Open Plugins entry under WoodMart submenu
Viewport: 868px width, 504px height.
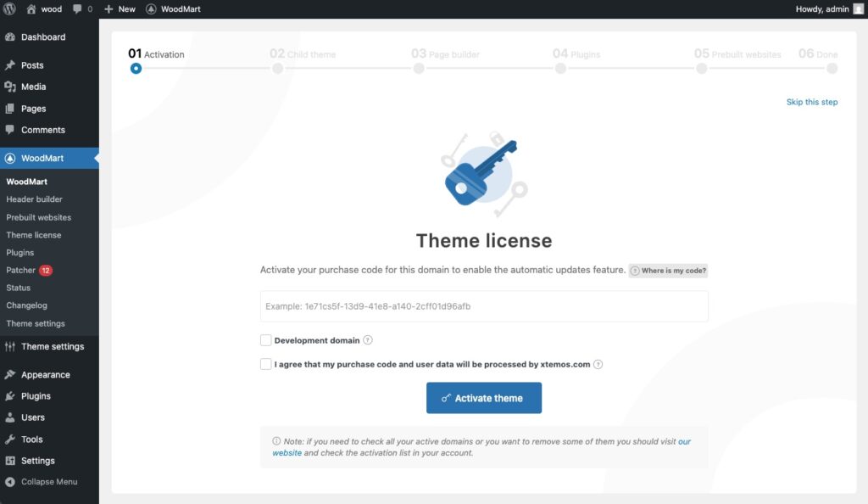(20, 252)
